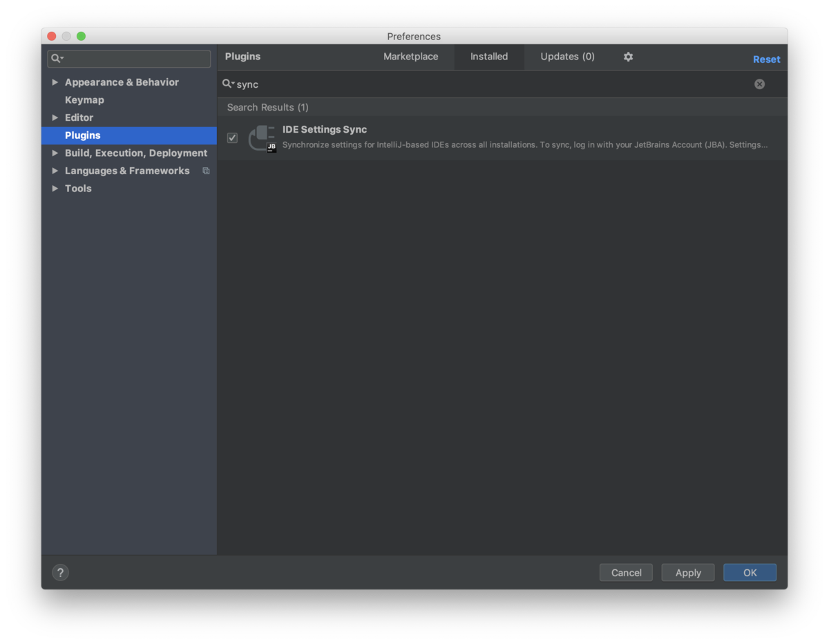Expand Languages & Frameworks section
Screen dimensions: 829x644
point(55,171)
